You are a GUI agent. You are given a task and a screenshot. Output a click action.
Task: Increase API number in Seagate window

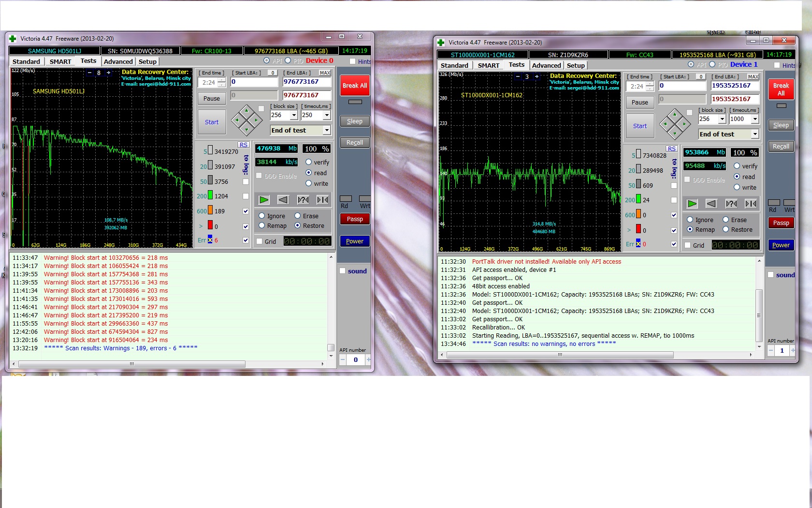[793, 350]
